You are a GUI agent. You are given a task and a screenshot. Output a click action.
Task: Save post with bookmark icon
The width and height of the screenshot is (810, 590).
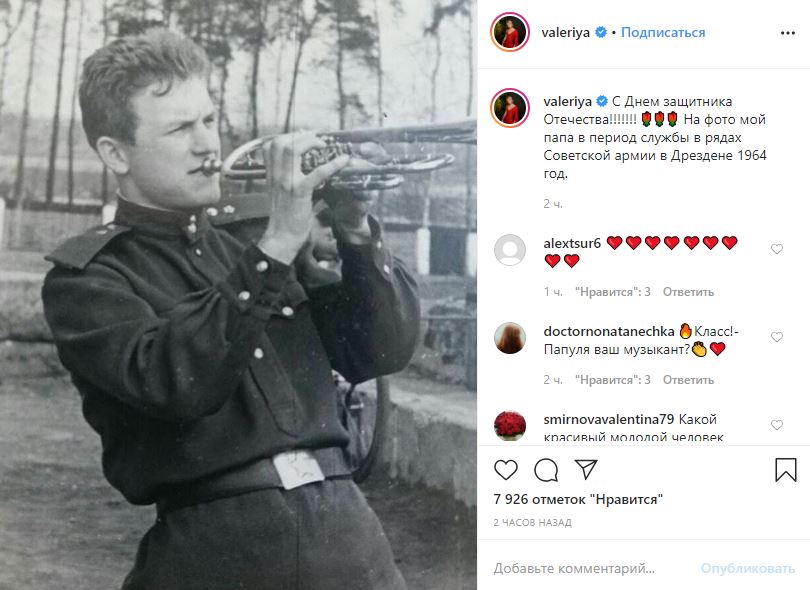(x=786, y=470)
